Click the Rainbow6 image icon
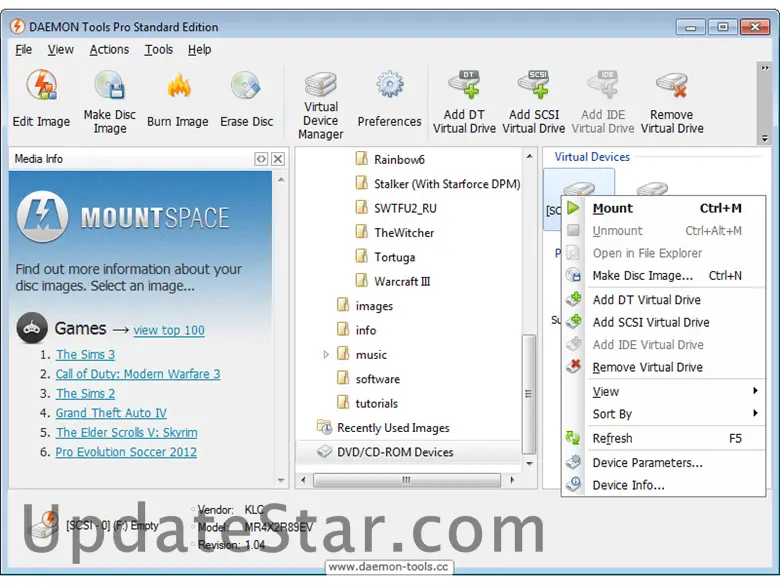The width and height of the screenshot is (780, 585). pyautogui.click(x=361, y=159)
